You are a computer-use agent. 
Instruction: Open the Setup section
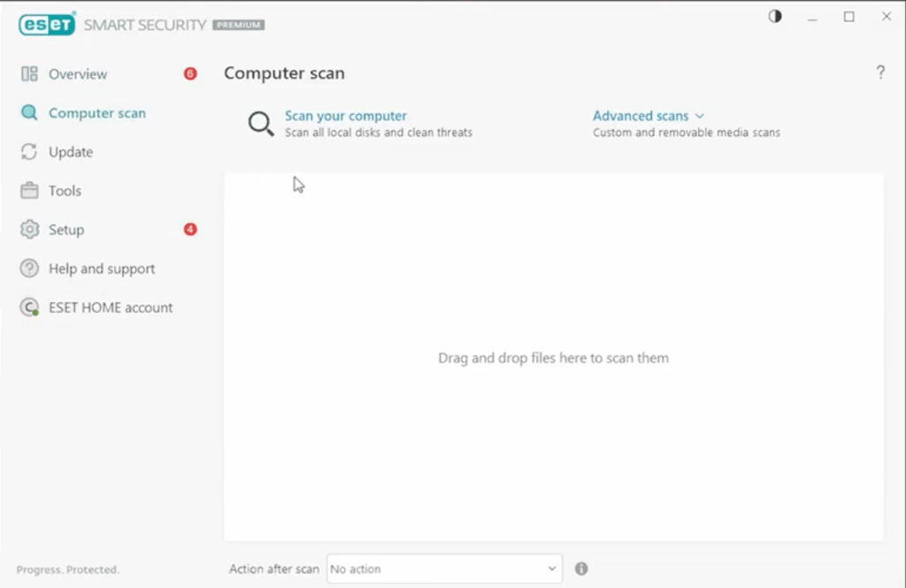[x=66, y=230]
